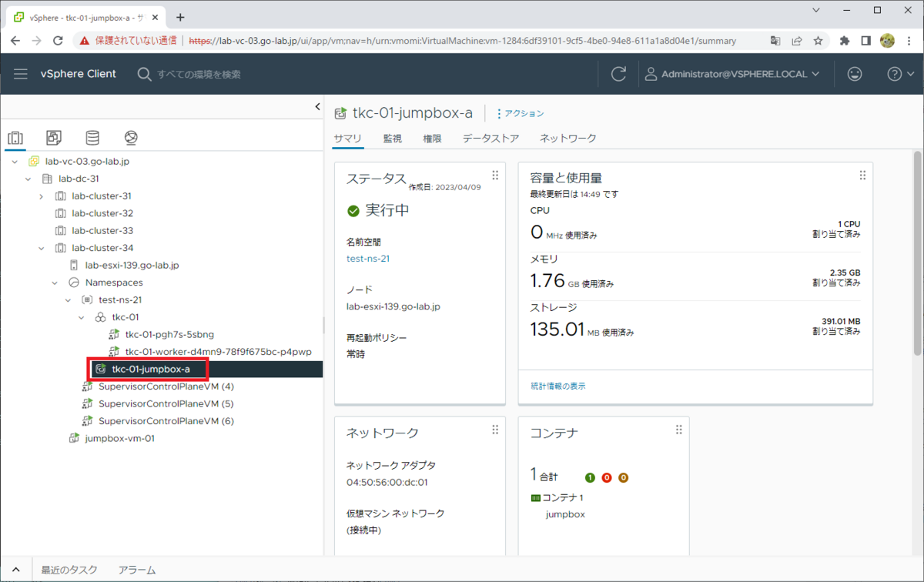This screenshot has height=582, width=924.
Task: Click the red container count badge
Action: pyautogui.click(x=607, y=477)
